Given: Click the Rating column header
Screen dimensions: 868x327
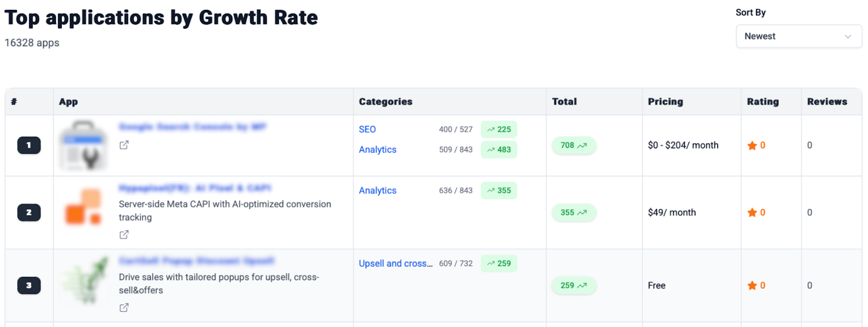Looking at the screenshot, I should coord(763,102).
